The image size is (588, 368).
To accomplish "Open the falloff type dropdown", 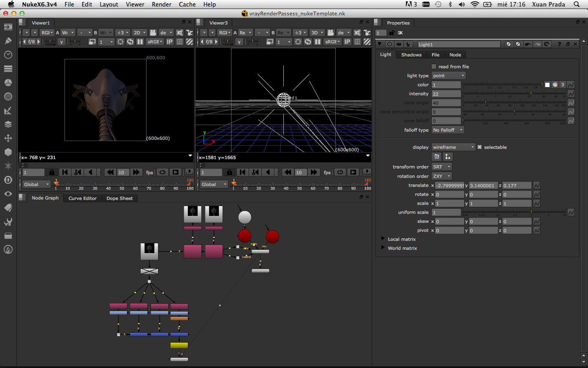I will click(x=448, y=130).
